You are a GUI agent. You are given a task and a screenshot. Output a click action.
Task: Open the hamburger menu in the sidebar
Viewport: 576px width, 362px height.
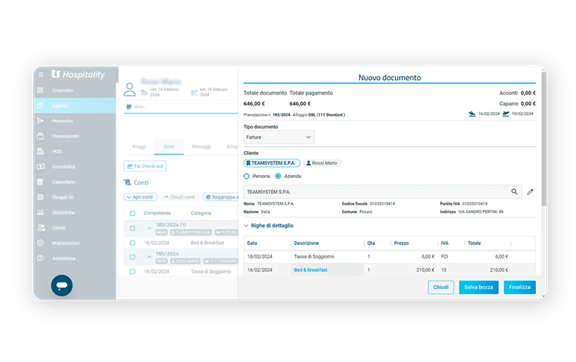coord(41,75)
